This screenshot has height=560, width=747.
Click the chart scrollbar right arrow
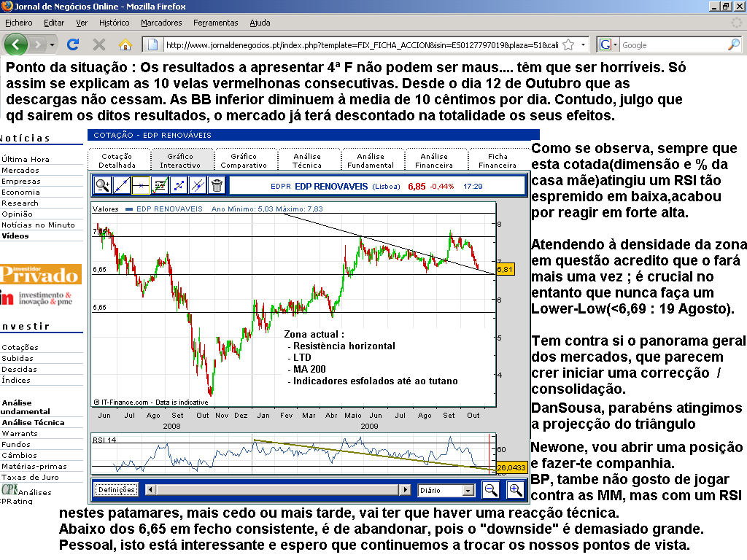[x=405, y=489]
